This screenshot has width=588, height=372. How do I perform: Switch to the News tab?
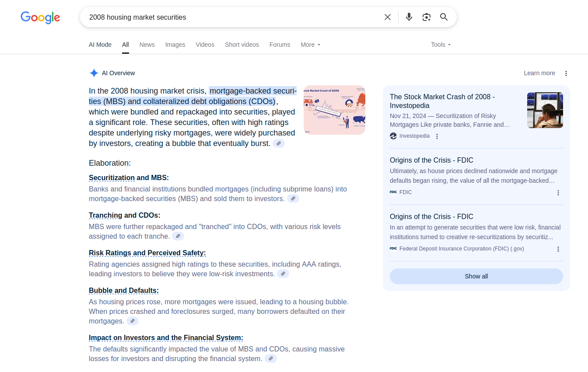[147, 45]
